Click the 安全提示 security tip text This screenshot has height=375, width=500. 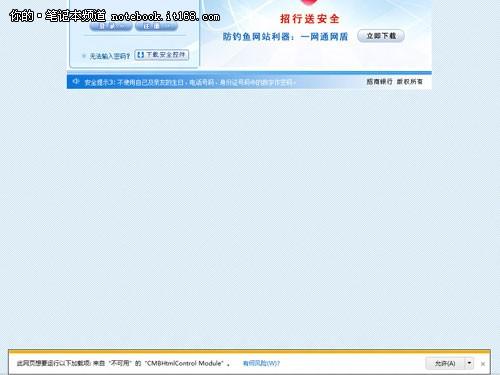(x=189, y=82)
